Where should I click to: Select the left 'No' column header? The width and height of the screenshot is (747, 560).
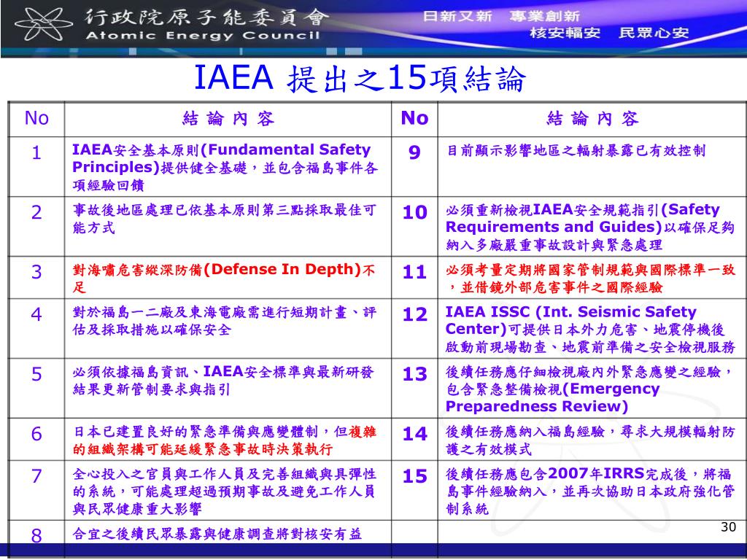click(36, 118)
